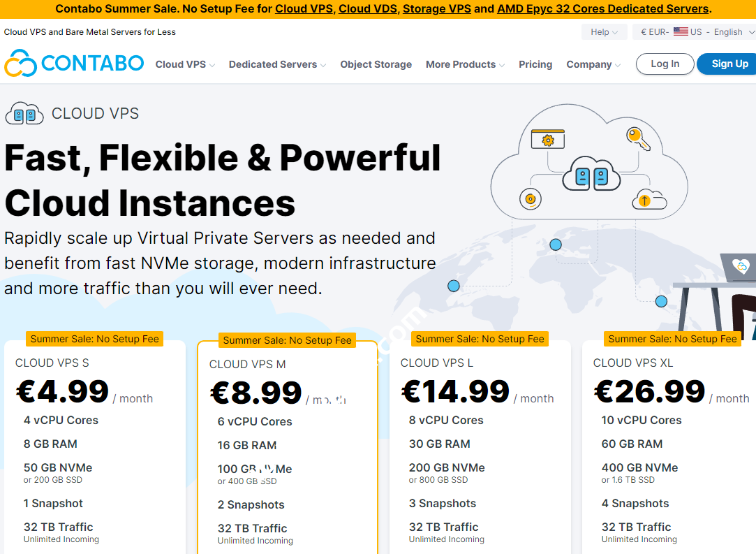Expand the Dedicated Servers menu

pyautogui.click(x=277, y=64)
